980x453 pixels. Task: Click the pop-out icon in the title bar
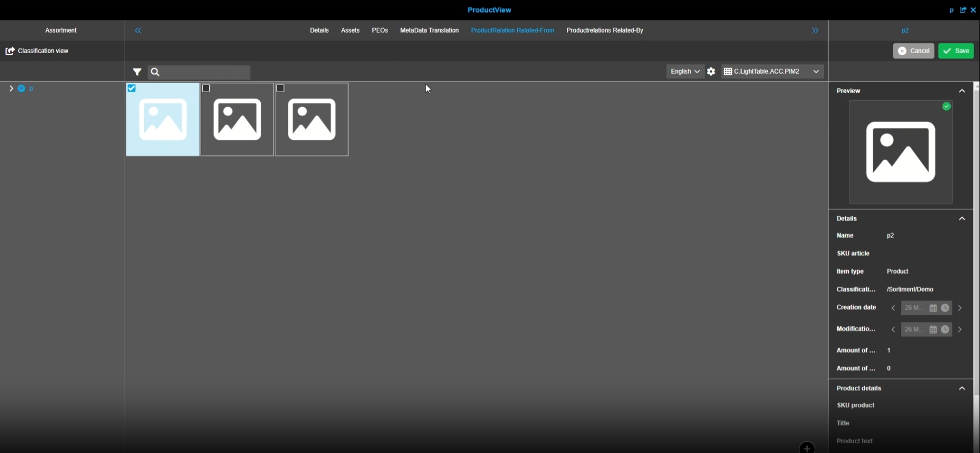tap(963, 10)
